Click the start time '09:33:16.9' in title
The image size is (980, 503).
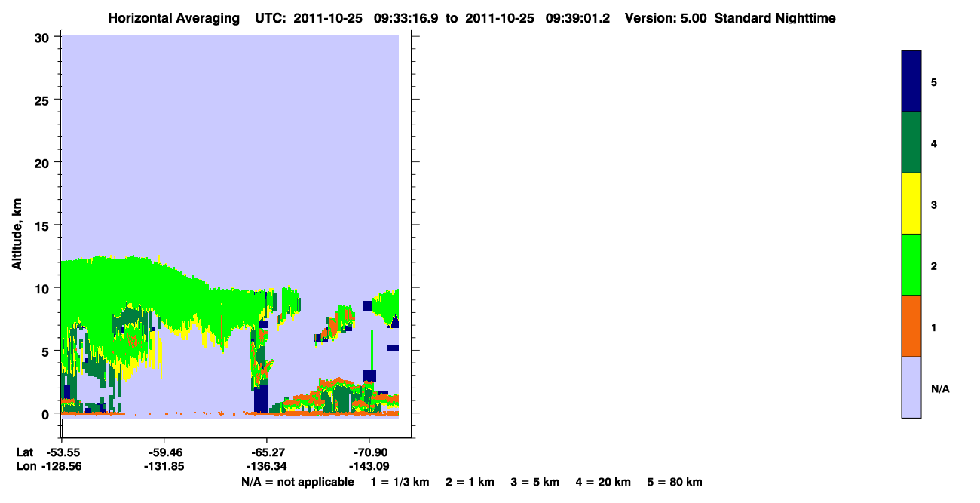[x=406, y=18]
